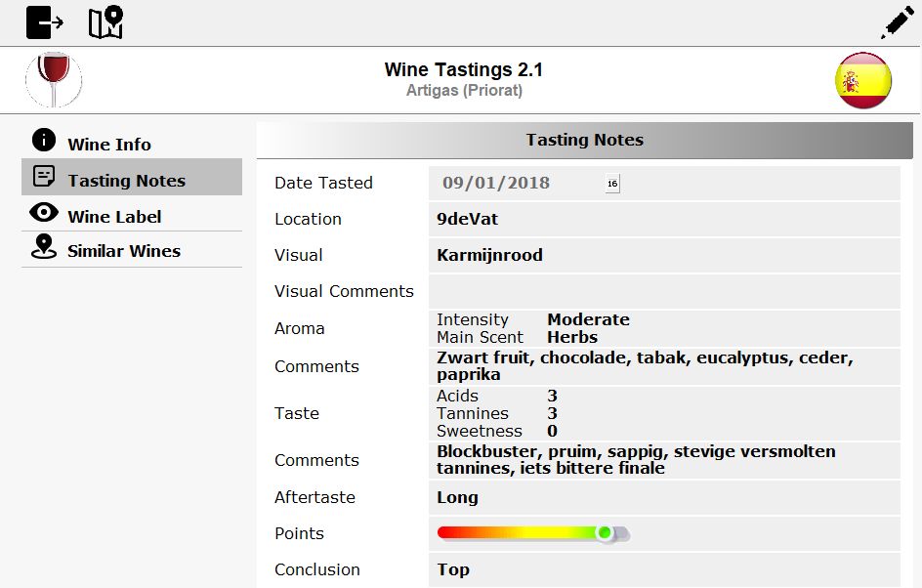Click the aroma comments starting 'Zwart fruit'
This screenshot has height=588, width=922.
[x=664, y=366]
